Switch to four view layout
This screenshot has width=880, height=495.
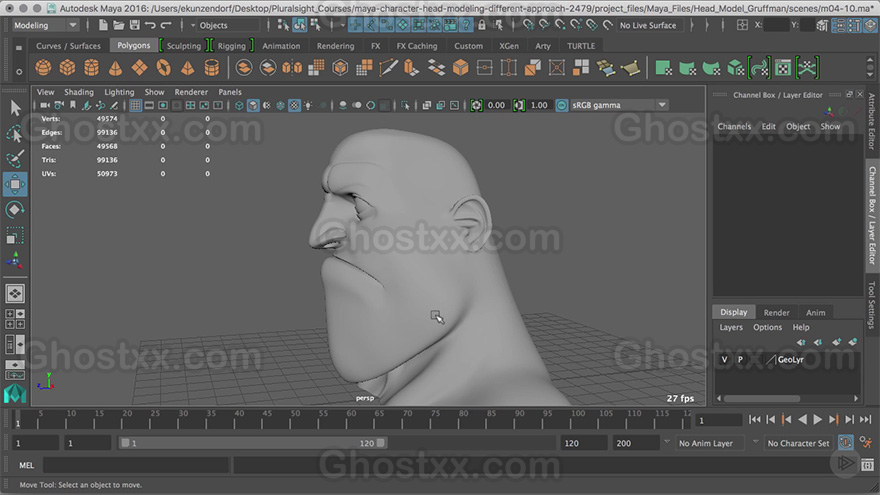tap(15, 319)
